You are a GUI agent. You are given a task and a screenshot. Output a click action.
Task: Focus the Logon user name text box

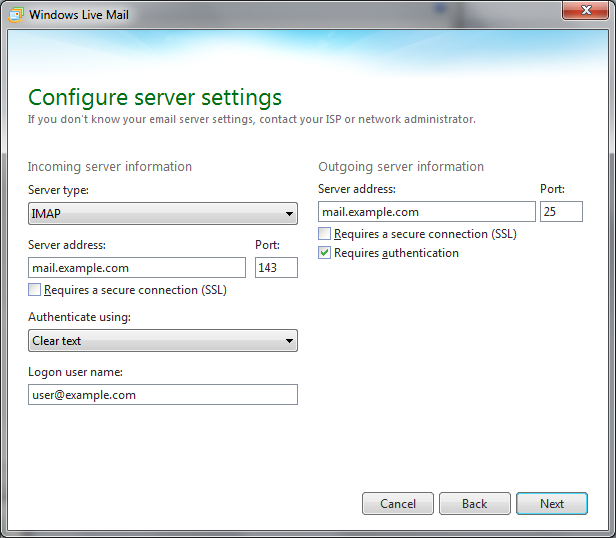tap(163, 395)
